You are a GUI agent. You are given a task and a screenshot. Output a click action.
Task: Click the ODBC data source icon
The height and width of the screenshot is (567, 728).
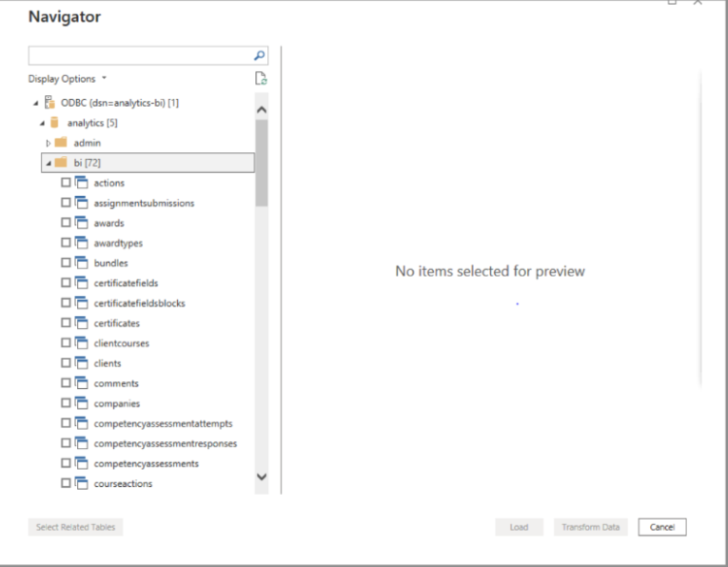[x=50, y=103]
